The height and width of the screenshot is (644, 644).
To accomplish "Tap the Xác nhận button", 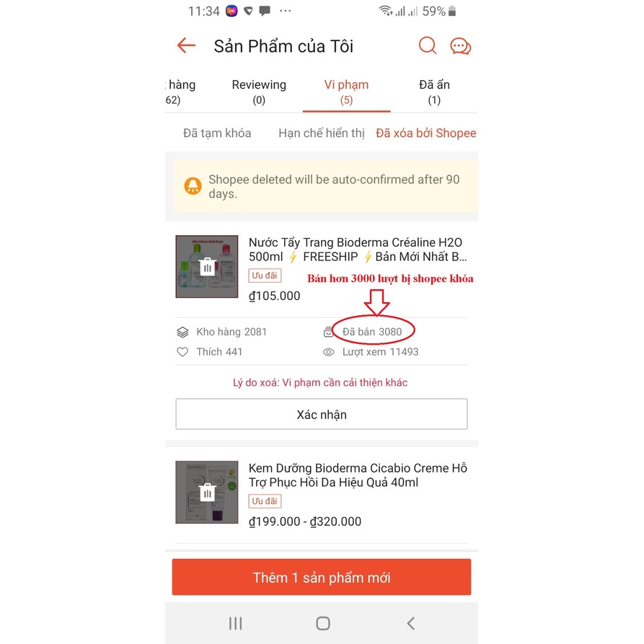I will [322, 414].
